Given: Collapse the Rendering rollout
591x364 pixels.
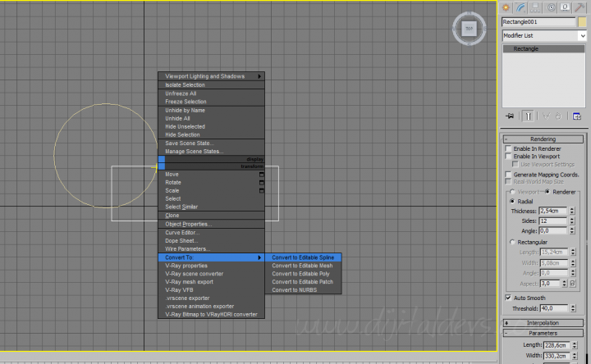Looking at the screenshot, I should point(543,139).
